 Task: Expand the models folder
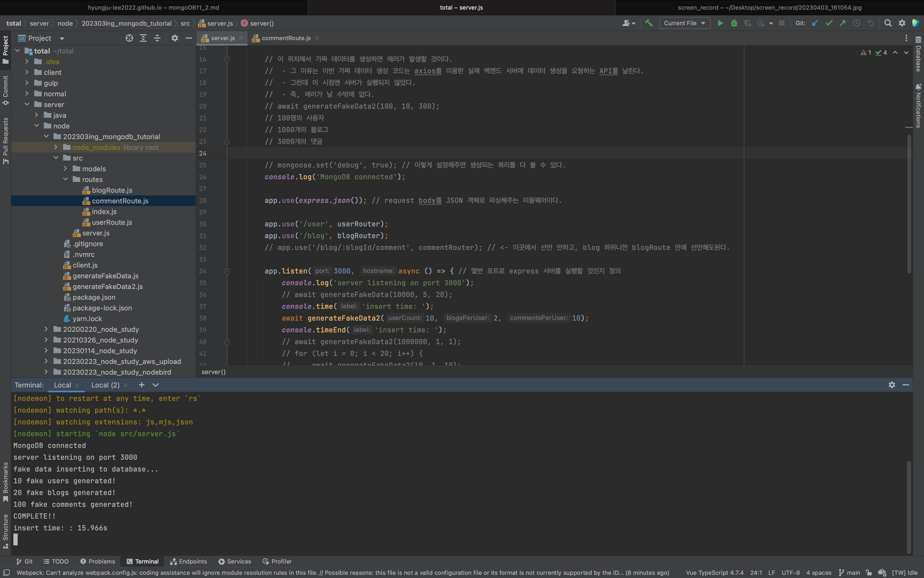click(65, 168)
